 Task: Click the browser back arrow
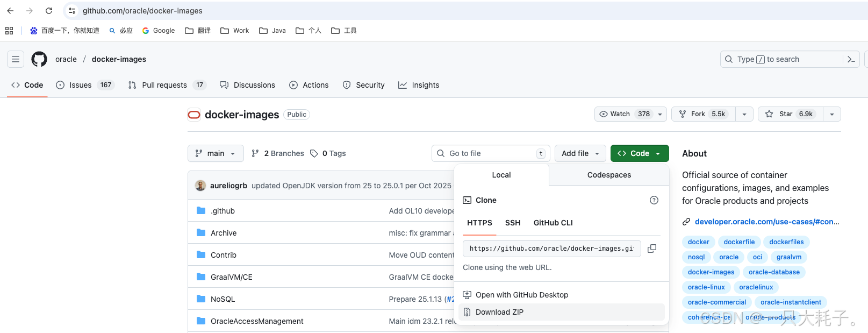[10, 11]
